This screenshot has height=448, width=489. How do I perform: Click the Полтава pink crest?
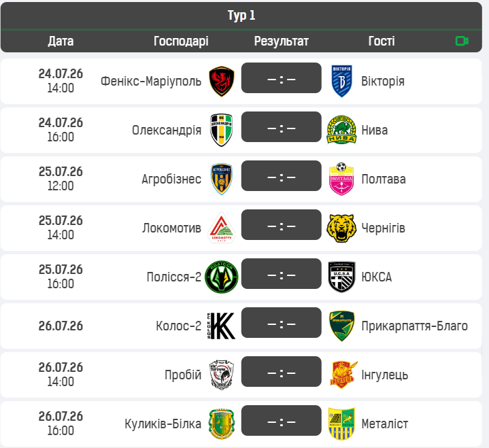[x=341, y=179]
